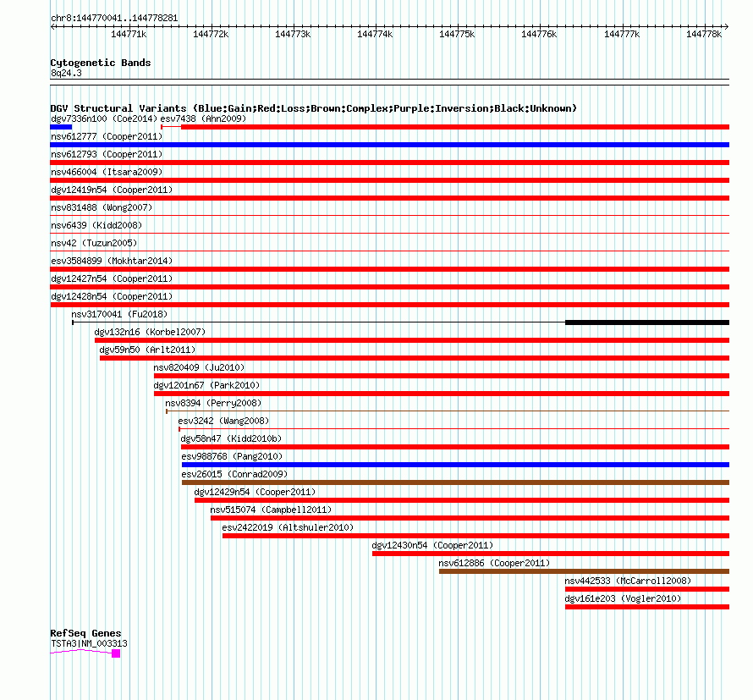Click the red nsv515074 loss bar
Screen dimensions: 753x700
point(470,518)
